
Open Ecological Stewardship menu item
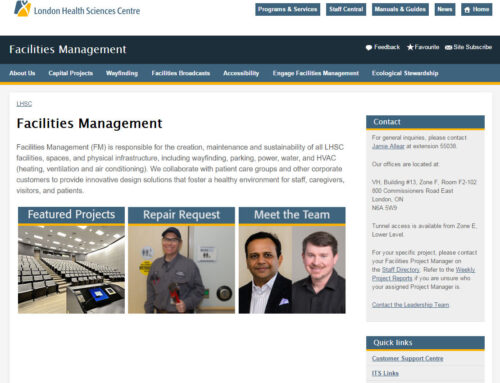[405, 73]
